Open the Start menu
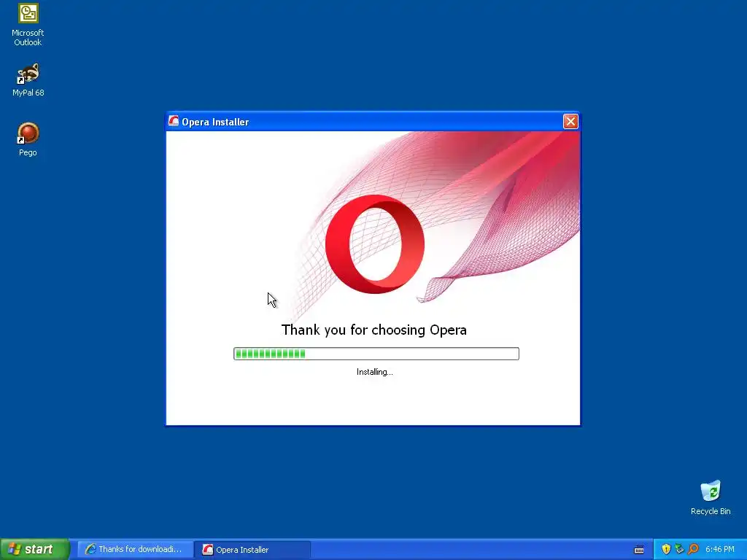Image resolution: width=747 pixels, height=560 pixels. pos(35,549)
